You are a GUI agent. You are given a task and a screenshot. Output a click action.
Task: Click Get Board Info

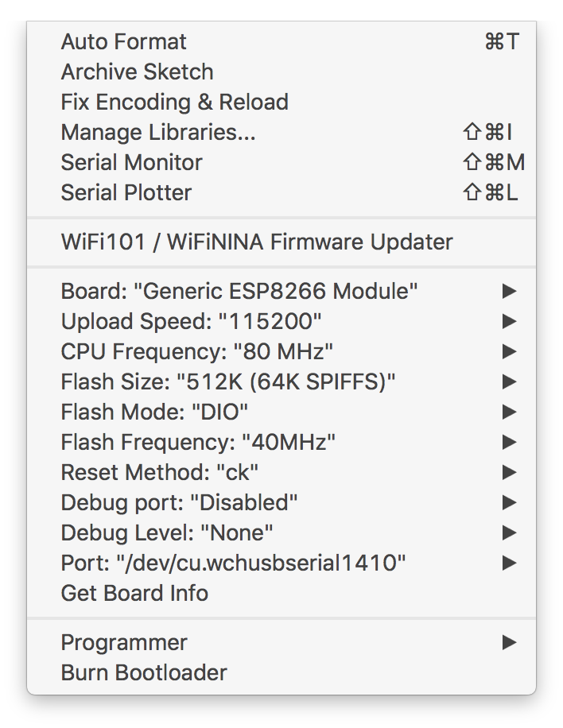click(x=134, y=593)
